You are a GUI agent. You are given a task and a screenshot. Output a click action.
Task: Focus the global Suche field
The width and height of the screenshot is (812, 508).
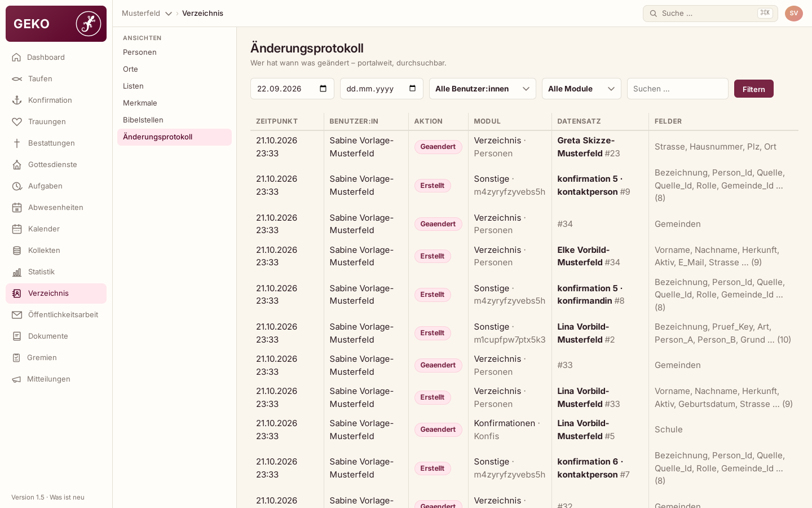(x=710, y=13)
